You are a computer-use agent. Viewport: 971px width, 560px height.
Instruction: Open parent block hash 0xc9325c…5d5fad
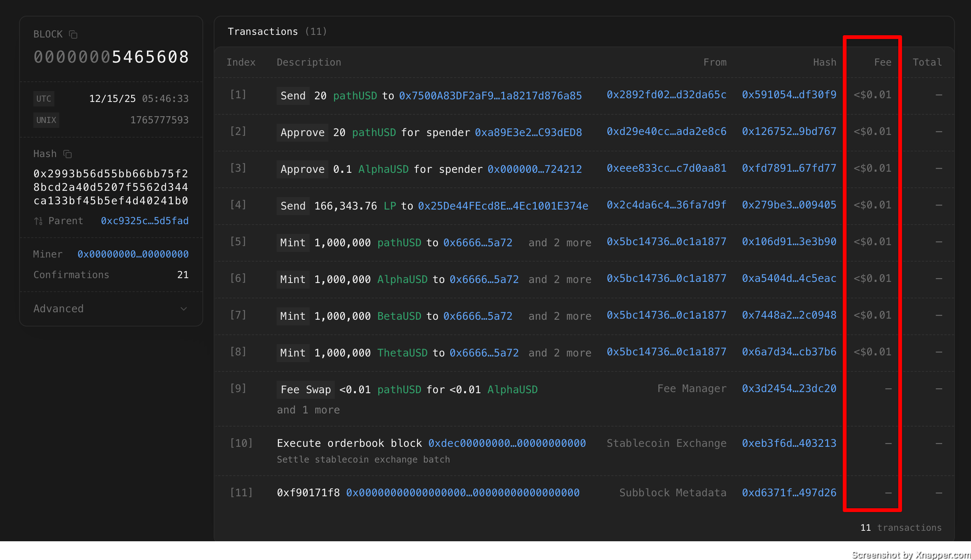click(x=145, y=221)
